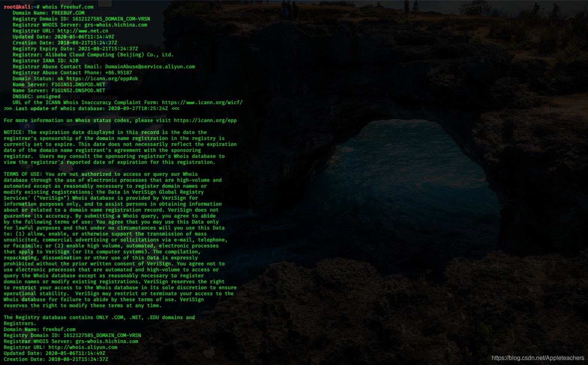The width and height of the screenshot is (588, 365).
Task: Select the 'whois freebuf.com' command text
Action: [x=68, y=7]
